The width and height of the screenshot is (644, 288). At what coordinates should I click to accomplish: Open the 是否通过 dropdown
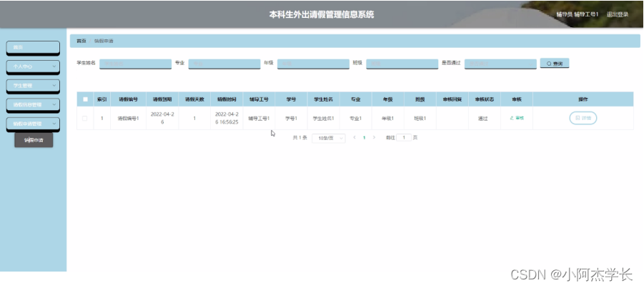(500, 64)
